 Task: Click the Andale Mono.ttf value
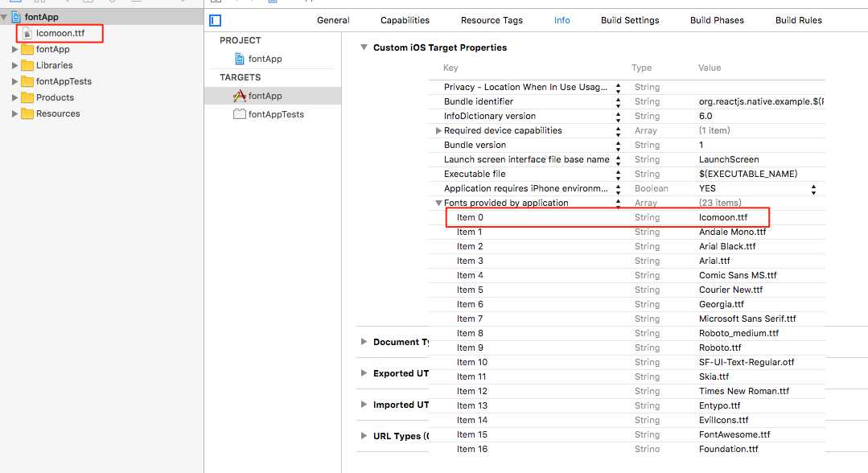pyautogui.click(x=732, y=232)
